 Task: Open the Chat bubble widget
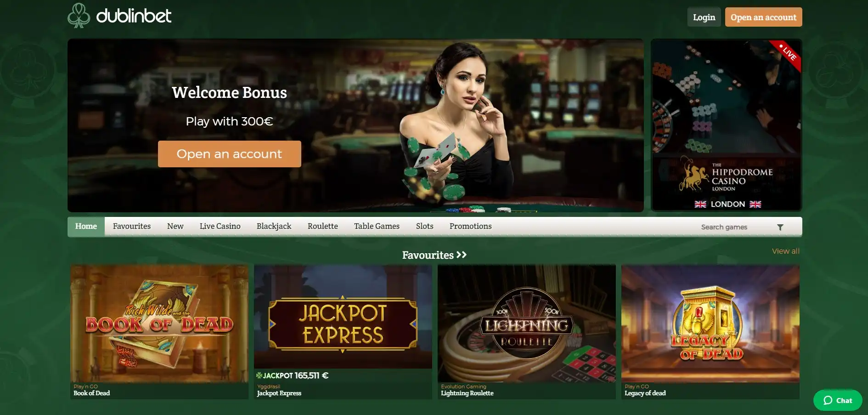[x=838, y=400]
